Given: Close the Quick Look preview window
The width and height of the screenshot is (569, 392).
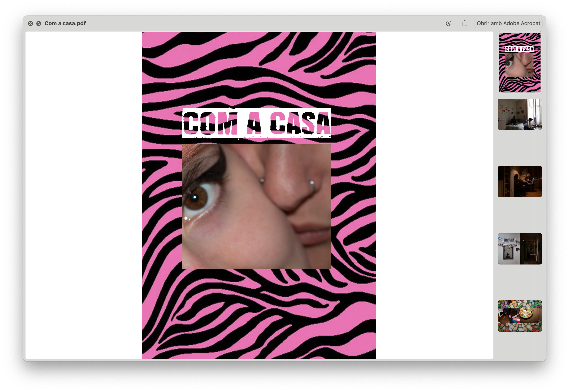Looking at the screenshot, I should tap(31, 23).
